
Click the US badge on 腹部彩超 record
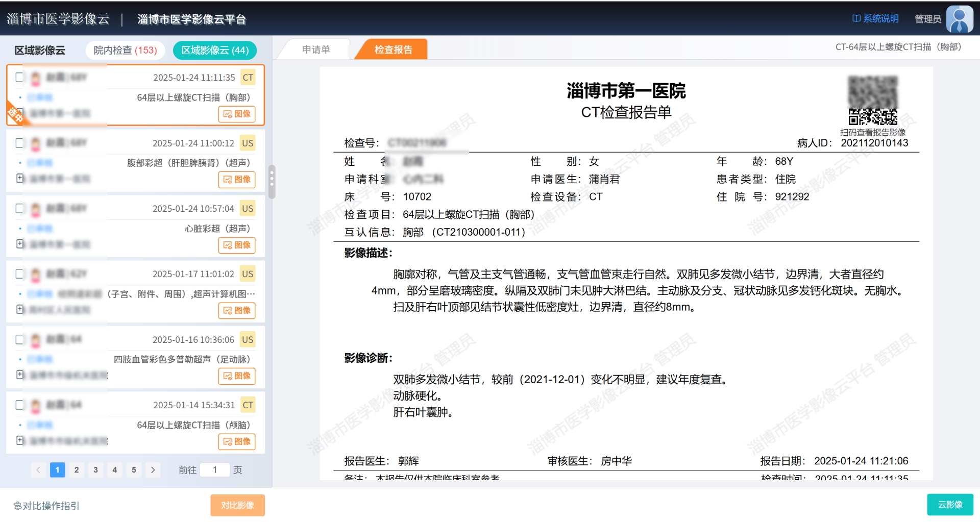[x=248, y=143]
